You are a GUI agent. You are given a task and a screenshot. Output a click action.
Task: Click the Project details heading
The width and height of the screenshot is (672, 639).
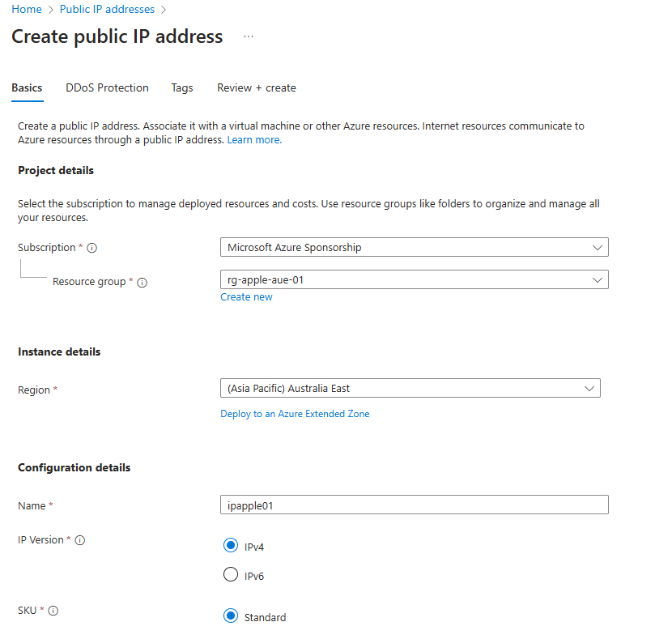click(56, 171)
